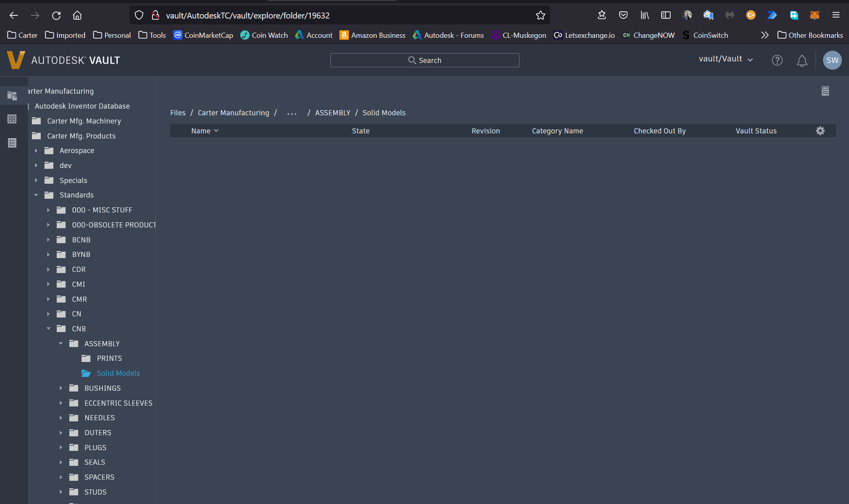This screenshot has height=504, width=849.
Task: Toggle sort order on the Name column
Action: [216, 131]
